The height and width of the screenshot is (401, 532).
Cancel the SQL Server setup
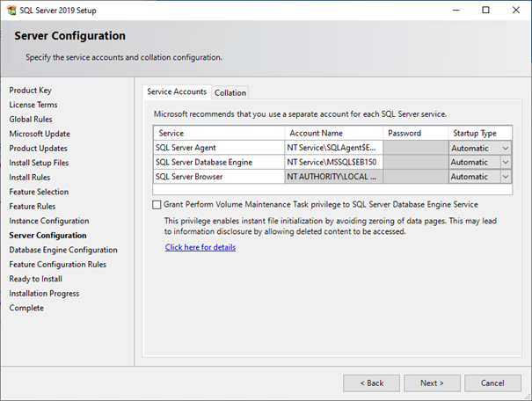[492, 383]
